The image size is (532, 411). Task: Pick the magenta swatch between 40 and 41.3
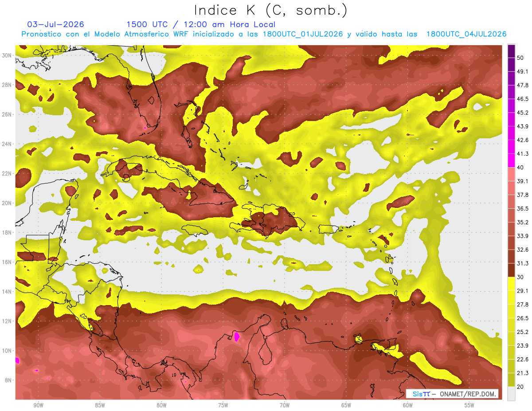tap(511, 160)
